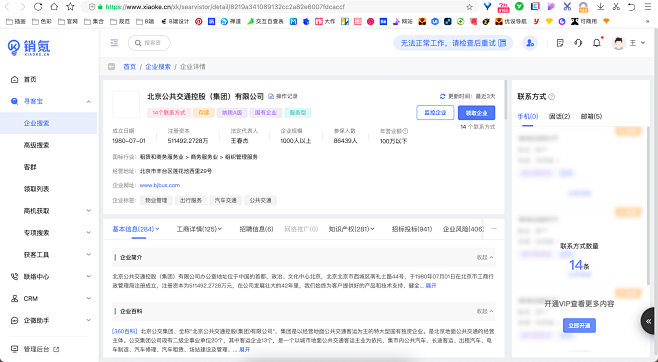Go to browser home page
The image size is (658, 362).
coord(54,7)
